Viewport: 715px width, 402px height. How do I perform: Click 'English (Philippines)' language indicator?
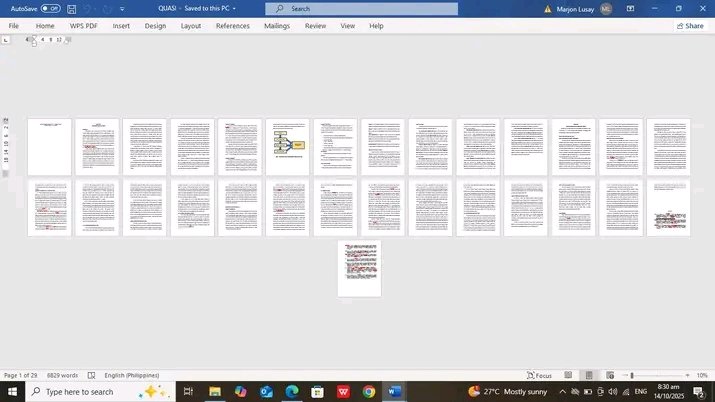131,375
